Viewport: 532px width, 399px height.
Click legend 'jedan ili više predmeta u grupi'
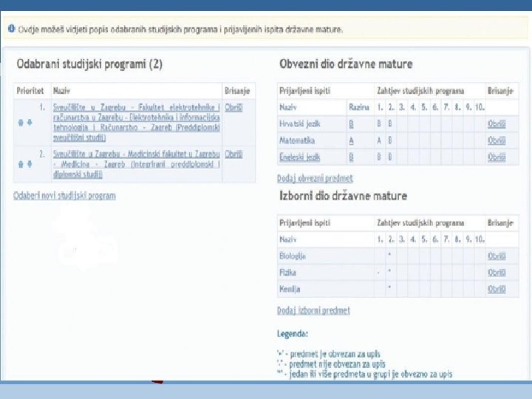coord(370,375)
